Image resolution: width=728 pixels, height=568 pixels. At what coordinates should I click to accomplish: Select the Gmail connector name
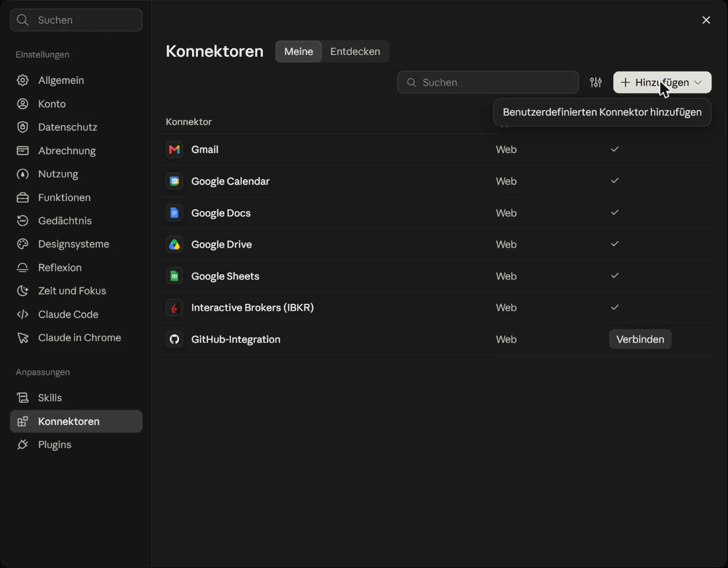(x=204, y=150)
